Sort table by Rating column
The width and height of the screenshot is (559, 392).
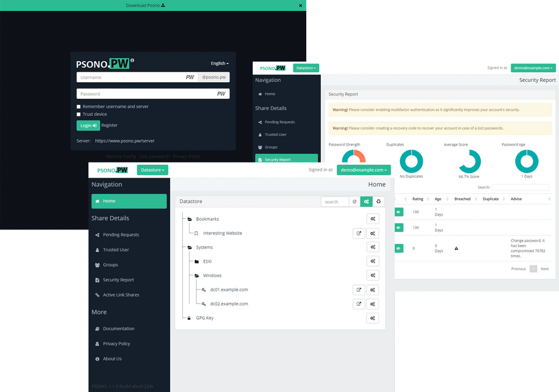tap(420, 199)
